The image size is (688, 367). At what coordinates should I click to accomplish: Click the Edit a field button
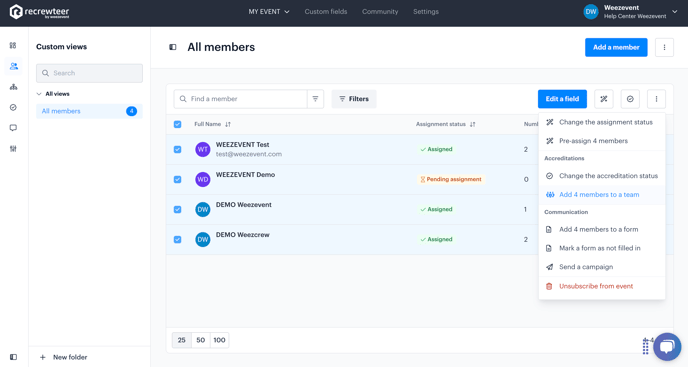pyautogui.click(x=562, y=99)
